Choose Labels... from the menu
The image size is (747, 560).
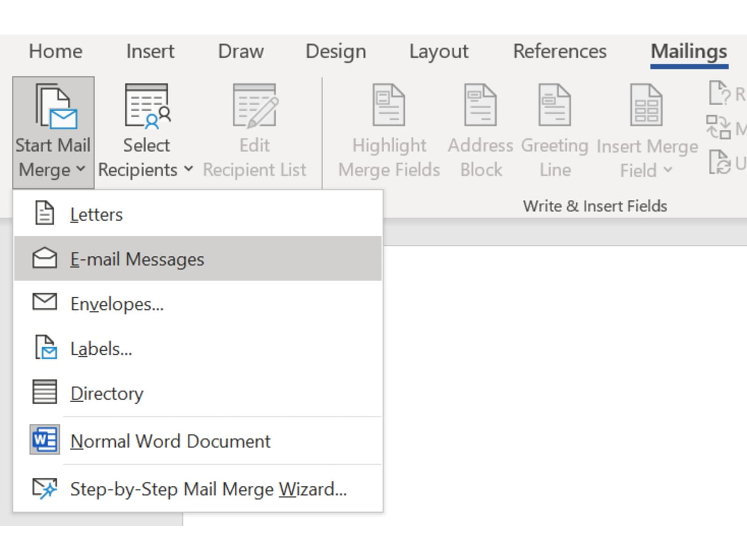(101, 349)
